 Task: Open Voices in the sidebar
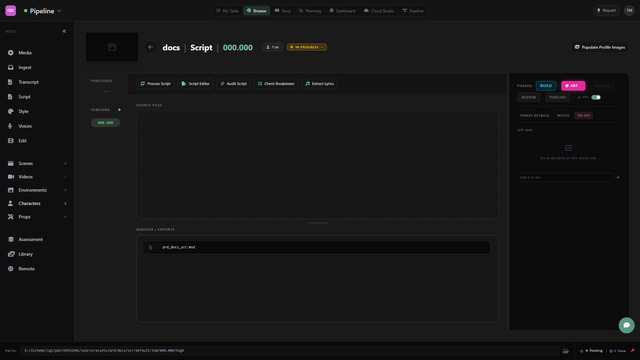[x=24, y=126]
